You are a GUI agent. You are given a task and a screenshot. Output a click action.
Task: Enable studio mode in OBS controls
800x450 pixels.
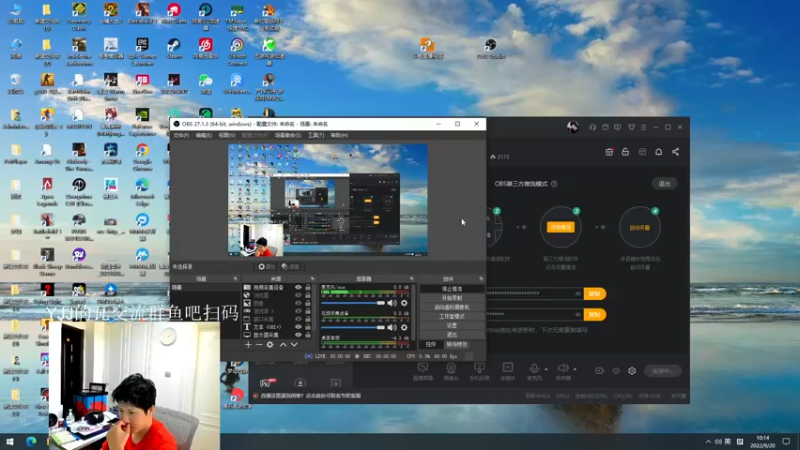[x=452, y=316]
